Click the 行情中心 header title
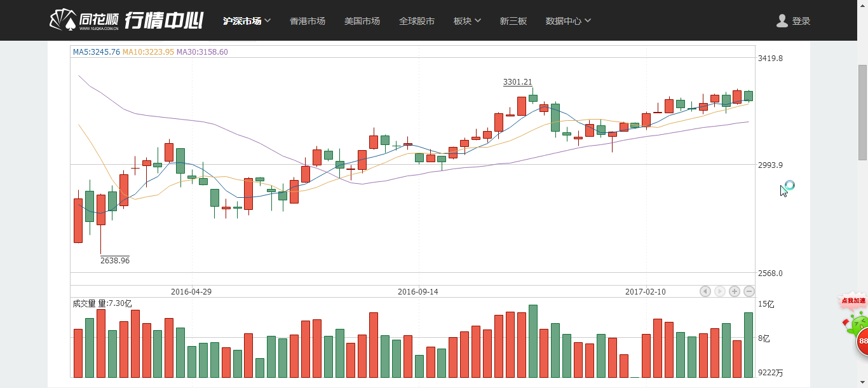This screenshot has width=868, height=388. 164,20
